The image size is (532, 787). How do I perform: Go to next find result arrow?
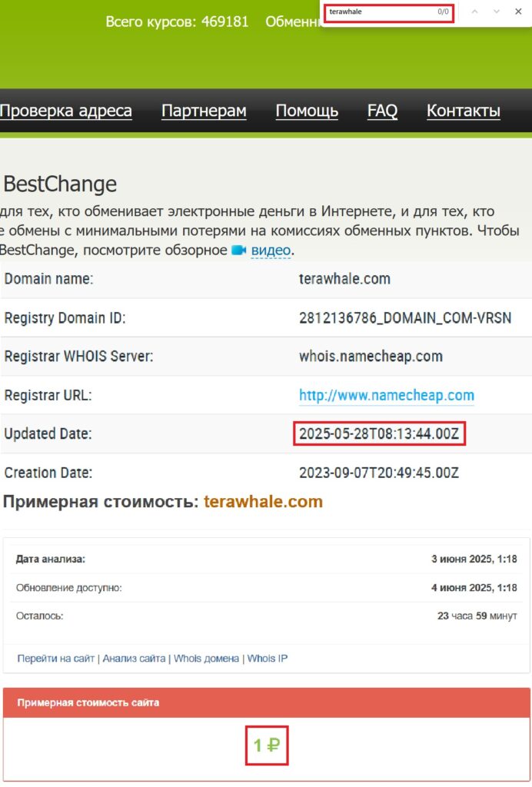496,12
